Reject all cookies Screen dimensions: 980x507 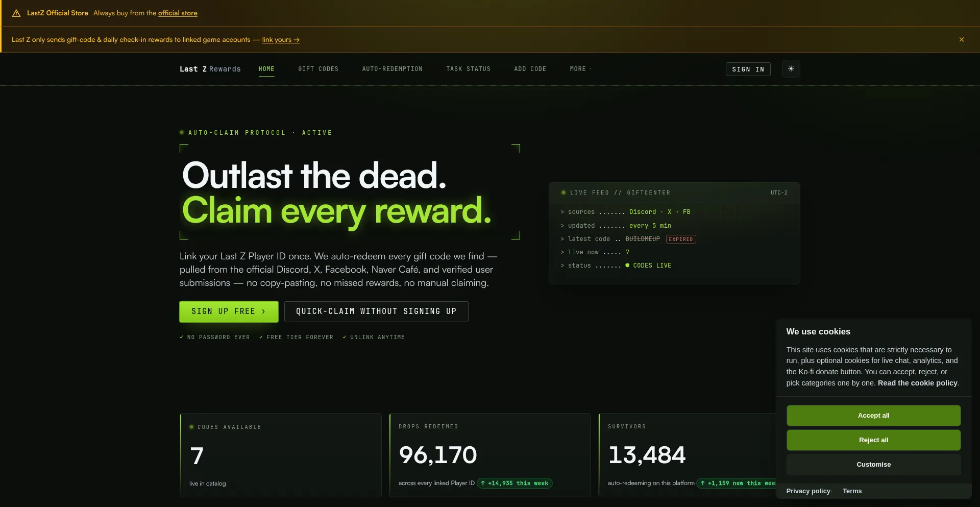pos(873,440)
